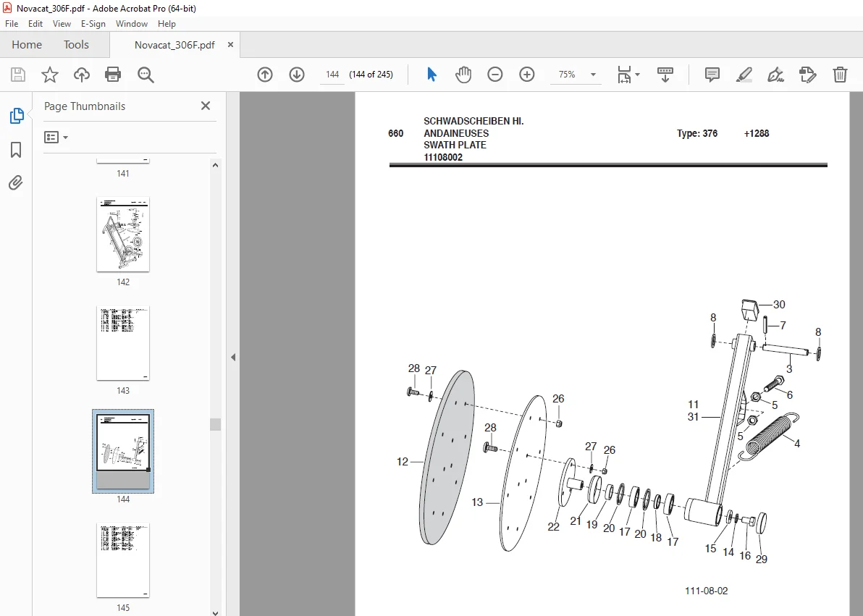Click the '+1288' text in header

(x=757, y=133)
